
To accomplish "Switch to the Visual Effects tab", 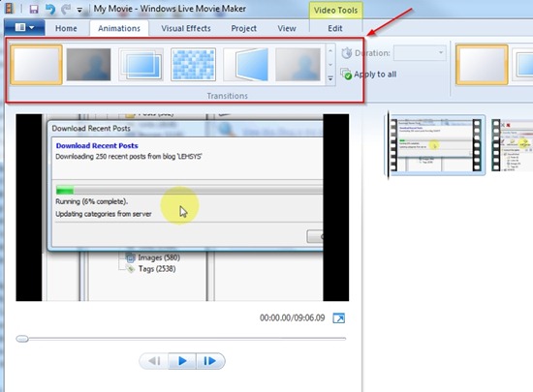I will point(186,28).
